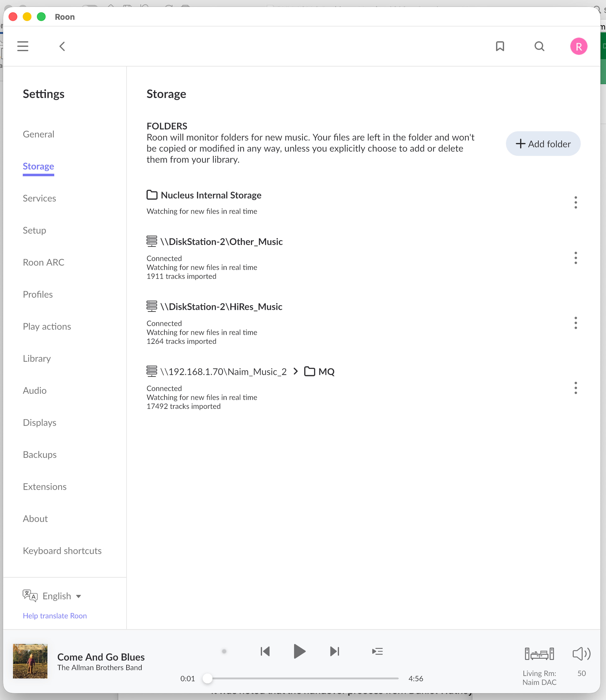Viewport: 606px width, 700px height.
Task: Click the Living Rm zone icon
Action: click(x=539, y=654)
